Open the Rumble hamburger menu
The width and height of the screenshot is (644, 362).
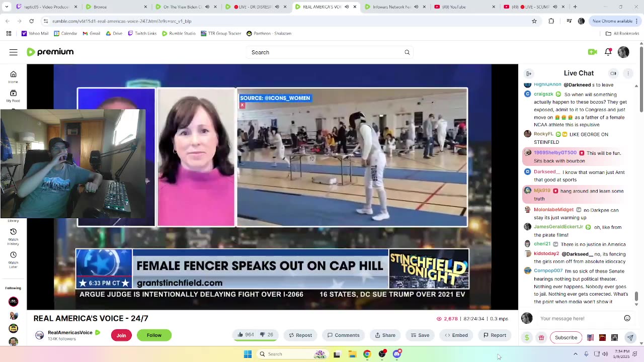click(x=14, y=52)
